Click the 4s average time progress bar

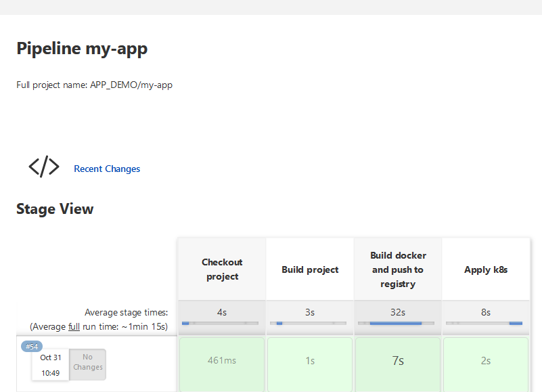pos(222,323)
